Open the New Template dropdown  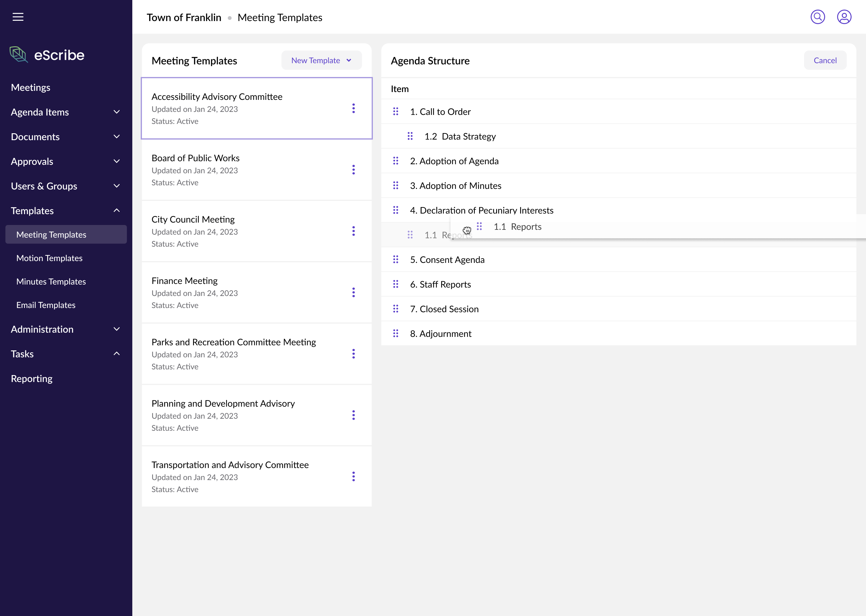321,60
